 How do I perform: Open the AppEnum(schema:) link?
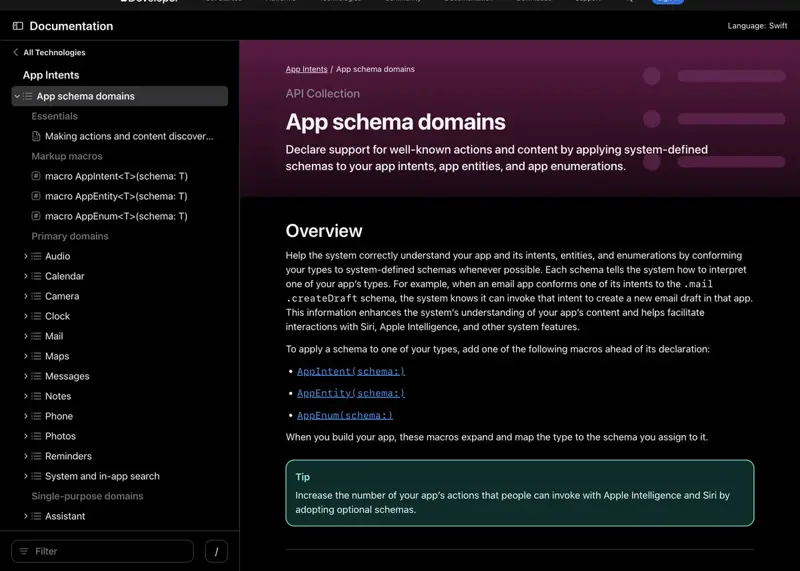[345, 415]
